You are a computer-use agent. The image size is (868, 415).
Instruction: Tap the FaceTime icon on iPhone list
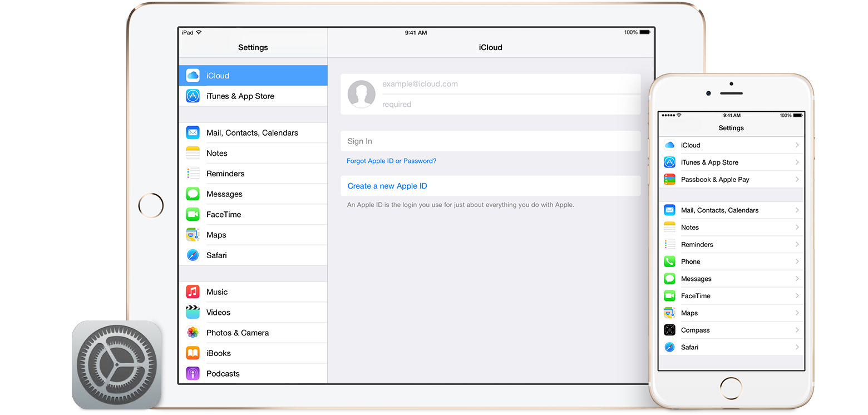[670, 296]
